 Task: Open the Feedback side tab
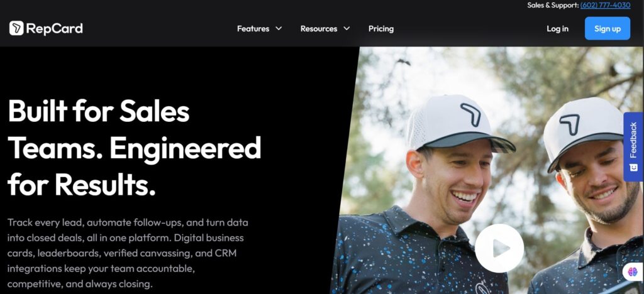[633, 146]
